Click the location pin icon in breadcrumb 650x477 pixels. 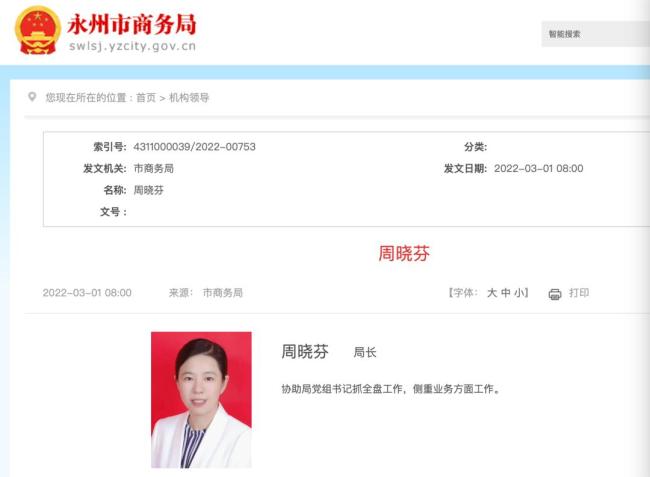click(32, 97)
